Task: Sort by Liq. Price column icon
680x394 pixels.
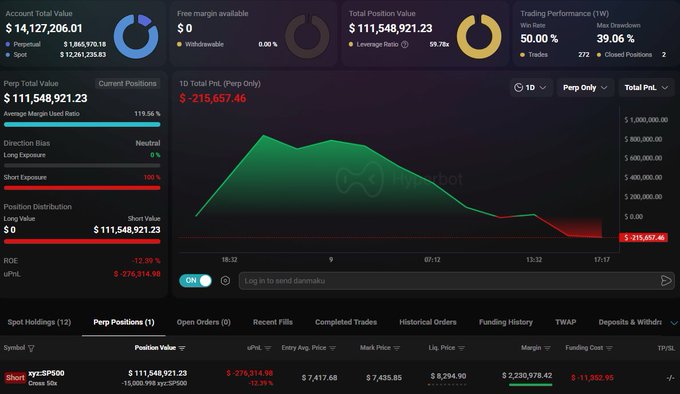Action: tap(461, 348)
